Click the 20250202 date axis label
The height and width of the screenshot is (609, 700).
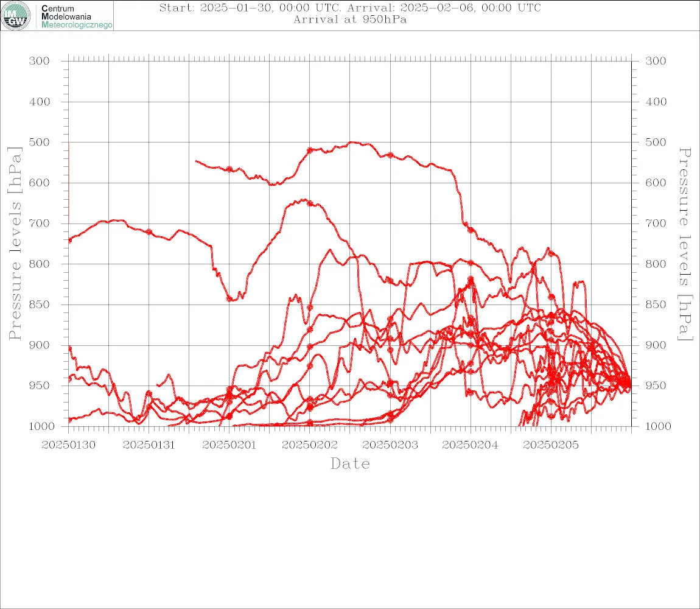click(x=309, y=445)
